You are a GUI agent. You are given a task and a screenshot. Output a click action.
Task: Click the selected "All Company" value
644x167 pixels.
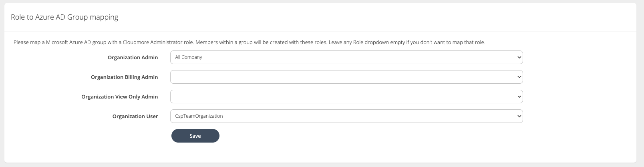[189, 57]
